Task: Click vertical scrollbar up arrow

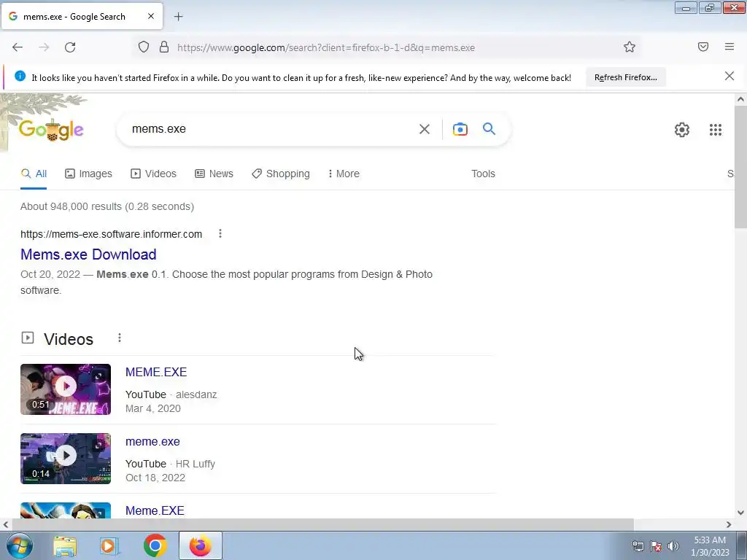Action: click(x=740, y=99)
